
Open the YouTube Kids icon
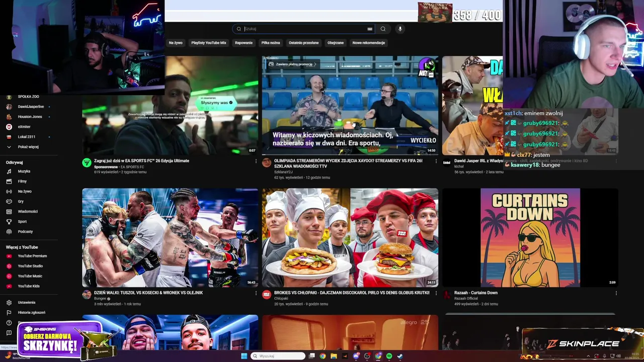tap(9, 286)
